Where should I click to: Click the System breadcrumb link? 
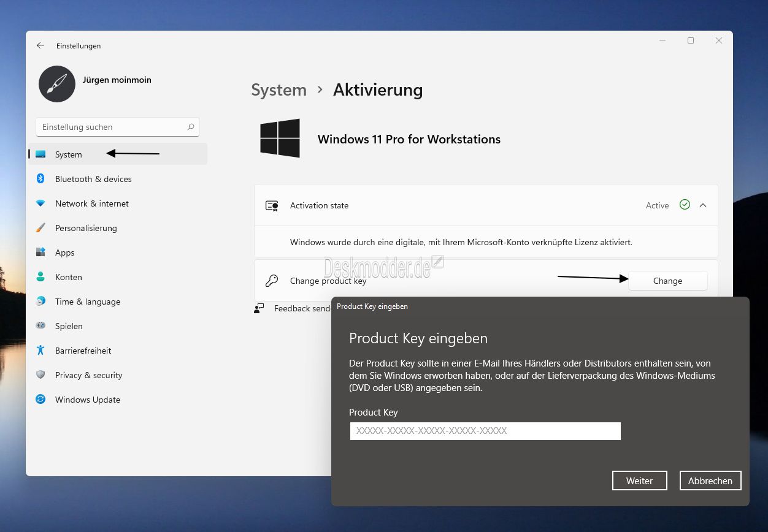278,90
